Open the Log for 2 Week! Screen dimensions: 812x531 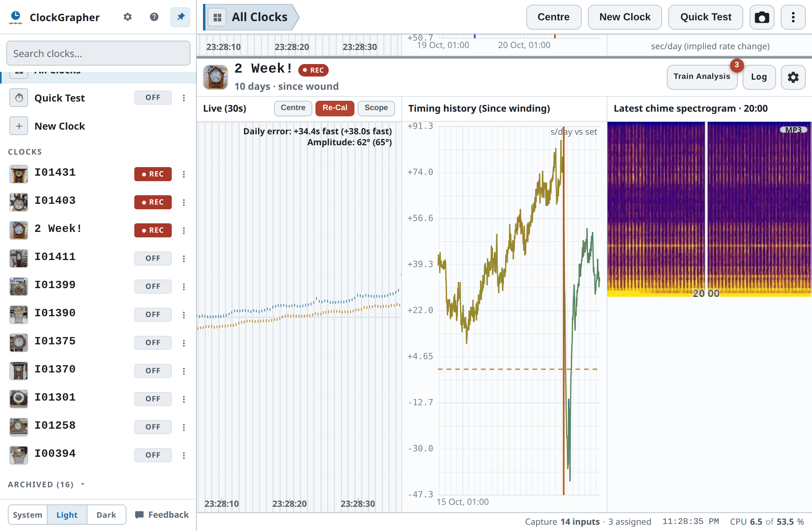pos(759,77)
